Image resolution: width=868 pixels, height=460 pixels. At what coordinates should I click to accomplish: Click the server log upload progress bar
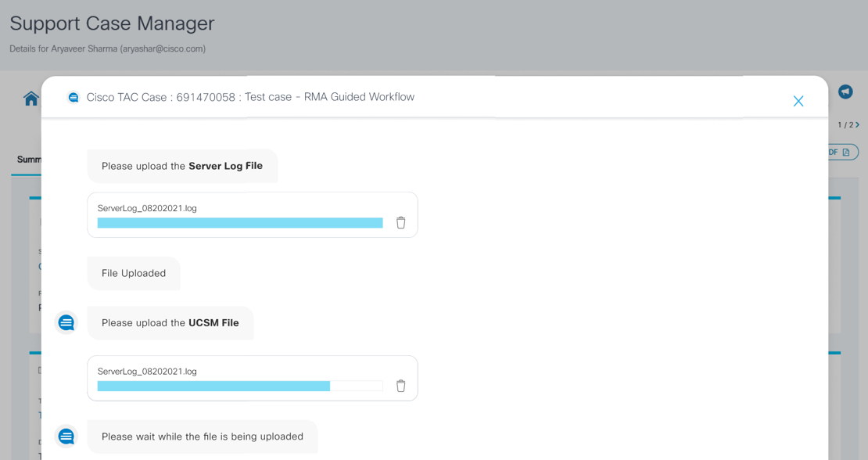[x=239, y=223]
